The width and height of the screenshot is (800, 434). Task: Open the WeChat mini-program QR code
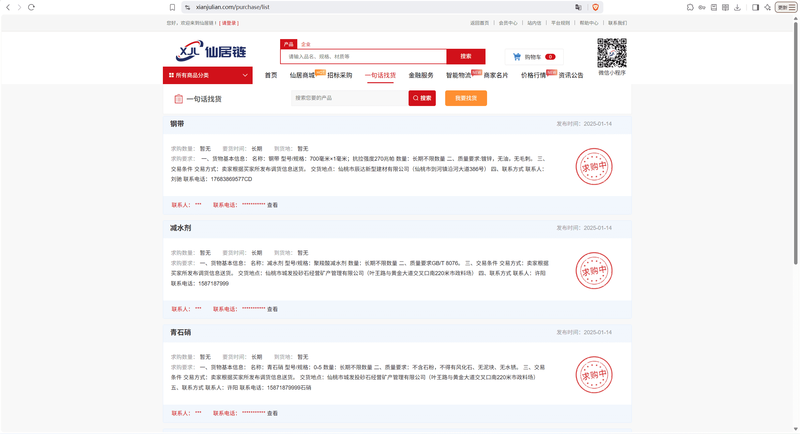tap(612, 53)
